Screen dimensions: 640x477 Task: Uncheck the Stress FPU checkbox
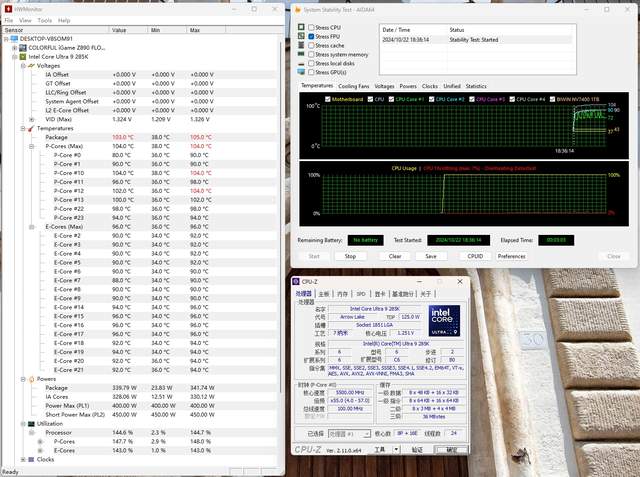pyautogui.click(x=311, y=36)
